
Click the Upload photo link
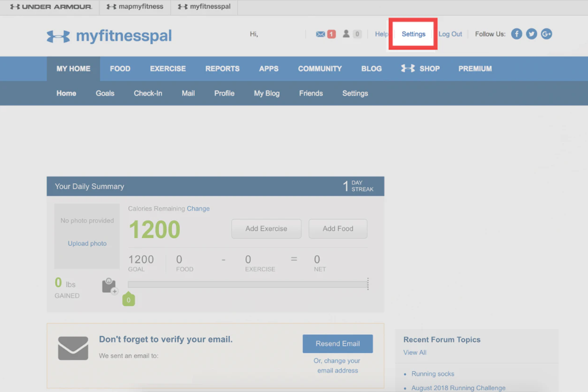87,244
